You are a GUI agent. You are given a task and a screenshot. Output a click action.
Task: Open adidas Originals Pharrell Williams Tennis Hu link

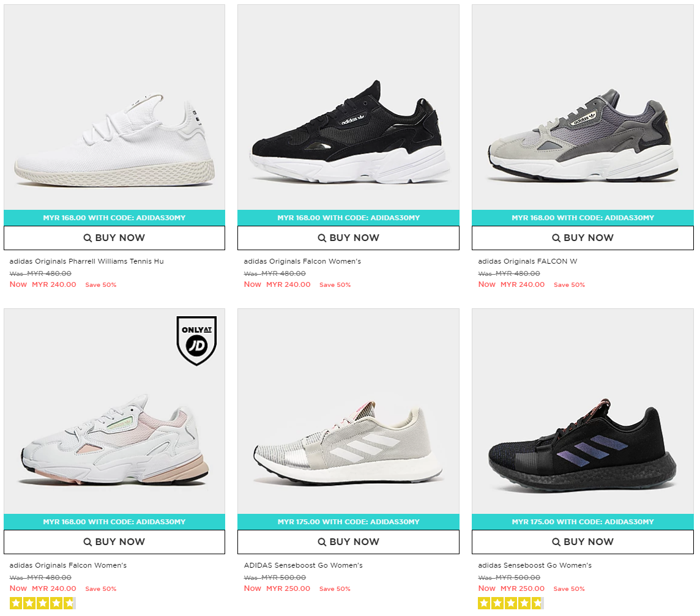[x=87, y=261]
